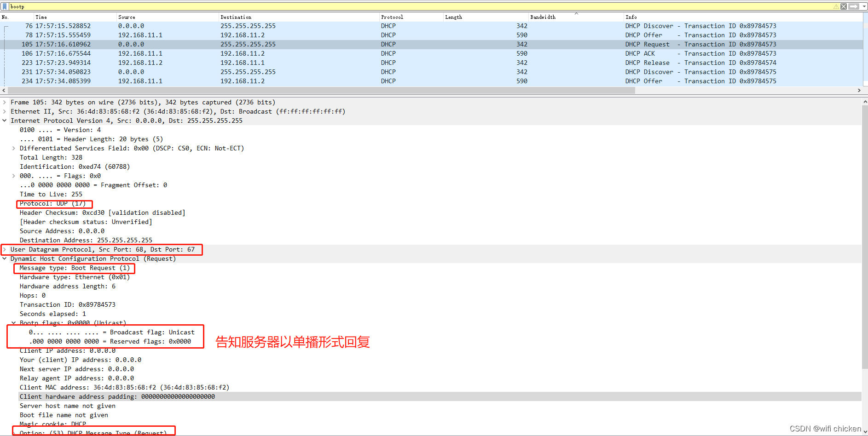The width and height of the screenshot is (868, 436).
Task: Select Server host name not given line
Action: [68, 406]
